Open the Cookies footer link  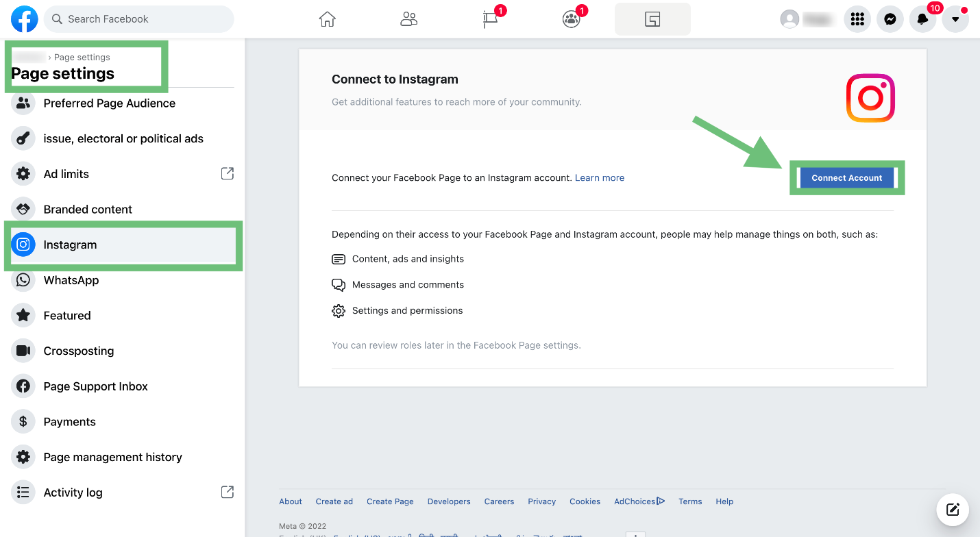[x=585, y=501]
